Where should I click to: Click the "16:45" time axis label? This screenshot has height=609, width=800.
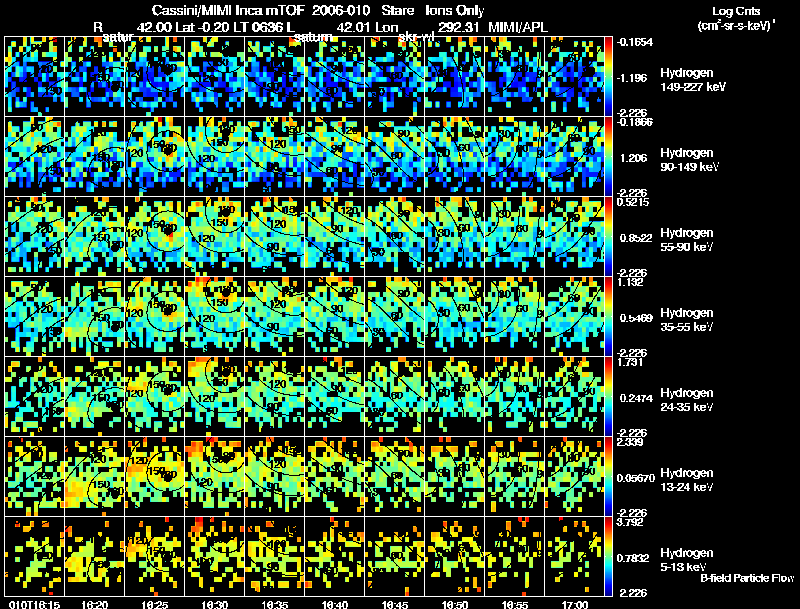[x=395, y=605]
